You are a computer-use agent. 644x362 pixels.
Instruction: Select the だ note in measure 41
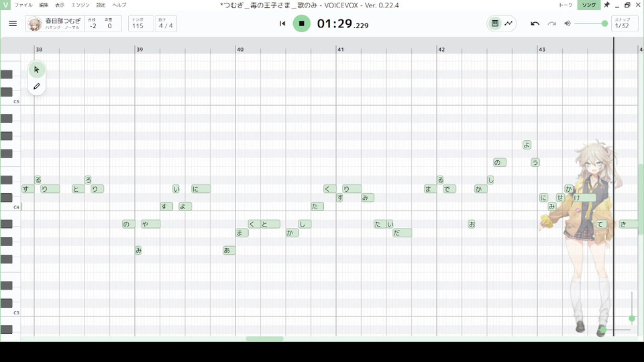(402, 233)
